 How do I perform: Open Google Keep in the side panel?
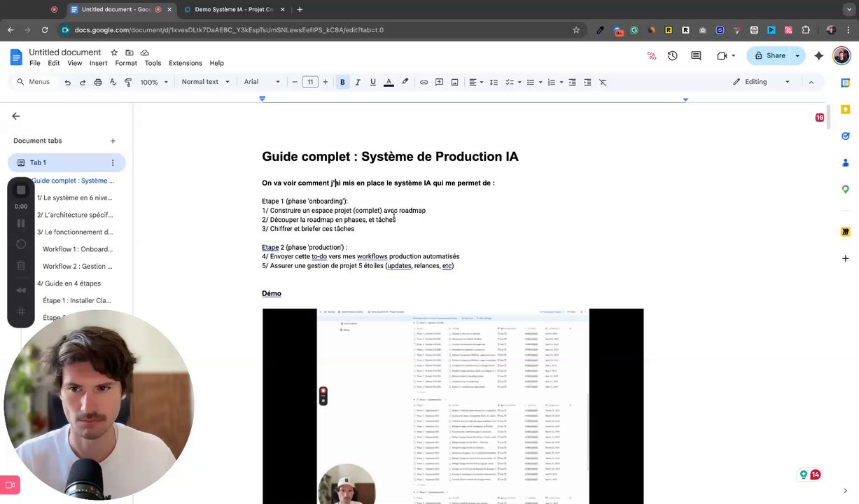click(846, 109)
